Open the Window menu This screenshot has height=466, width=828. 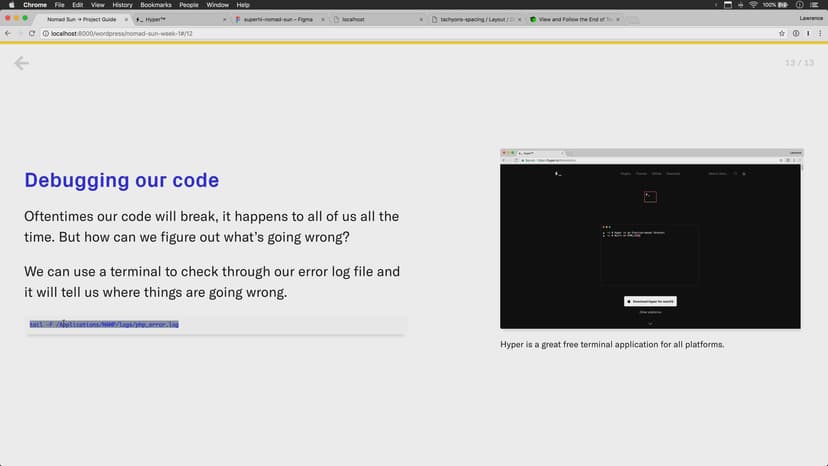click(218, 5)
